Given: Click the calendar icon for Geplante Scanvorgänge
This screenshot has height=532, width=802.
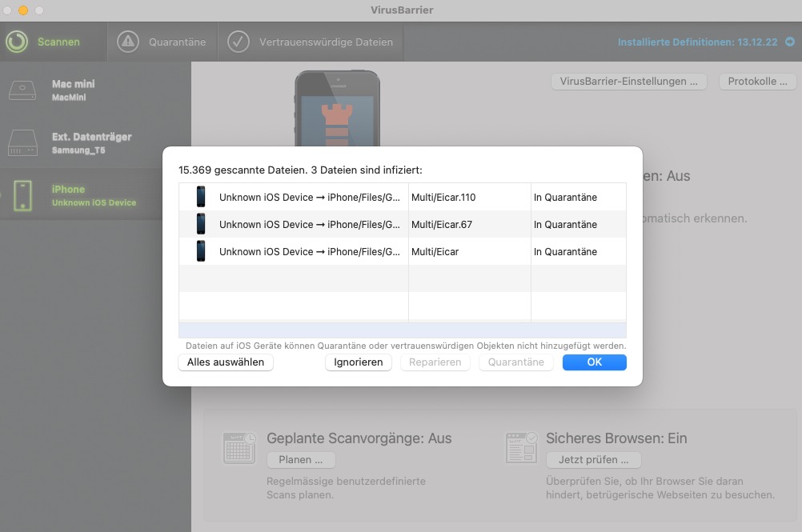Looking at the screenshot, I should 239,448.
